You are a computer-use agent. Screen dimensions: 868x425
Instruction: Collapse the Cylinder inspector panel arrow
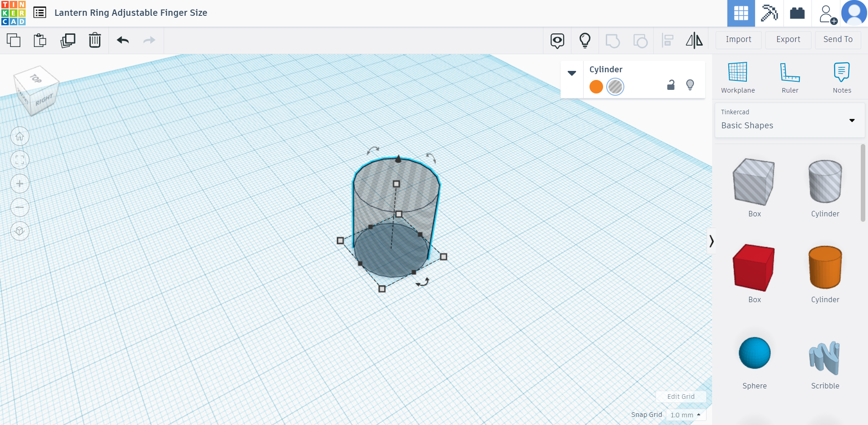click(x=572, y=73)
